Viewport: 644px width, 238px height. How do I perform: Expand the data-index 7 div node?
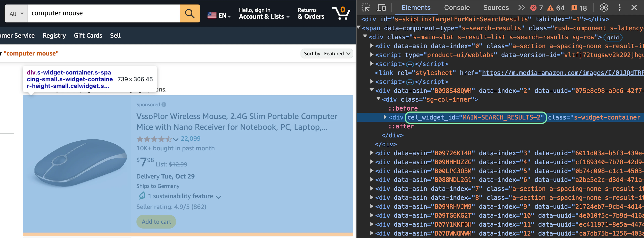(x=372, y=188)
